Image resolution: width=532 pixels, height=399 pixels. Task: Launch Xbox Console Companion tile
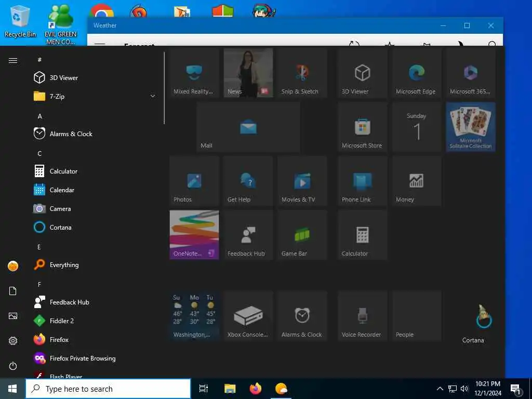click(x=248, y=316)
